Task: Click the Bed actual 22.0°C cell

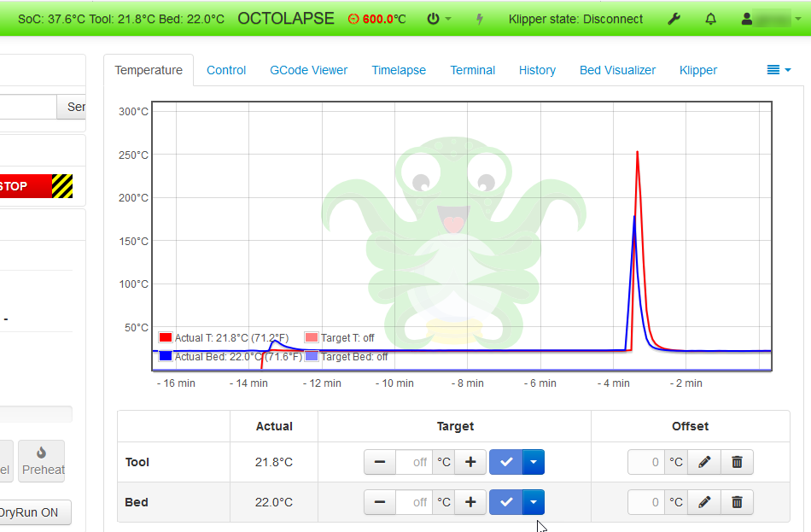Action: 274,502
